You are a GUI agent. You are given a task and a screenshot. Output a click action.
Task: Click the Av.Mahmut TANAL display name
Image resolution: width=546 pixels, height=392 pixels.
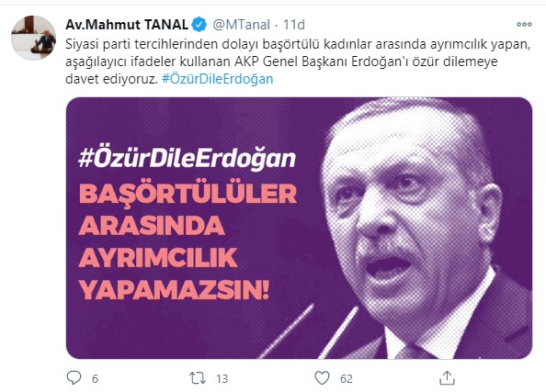127,25
